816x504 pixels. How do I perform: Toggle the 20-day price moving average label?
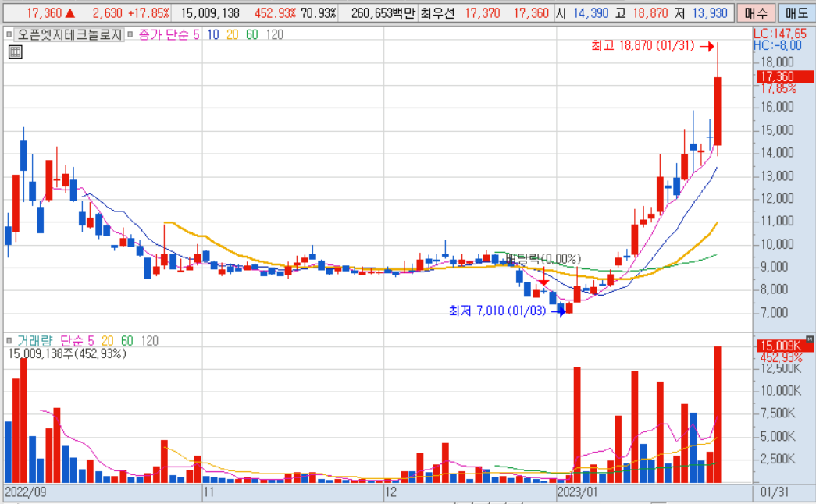(x=232, y=34)
